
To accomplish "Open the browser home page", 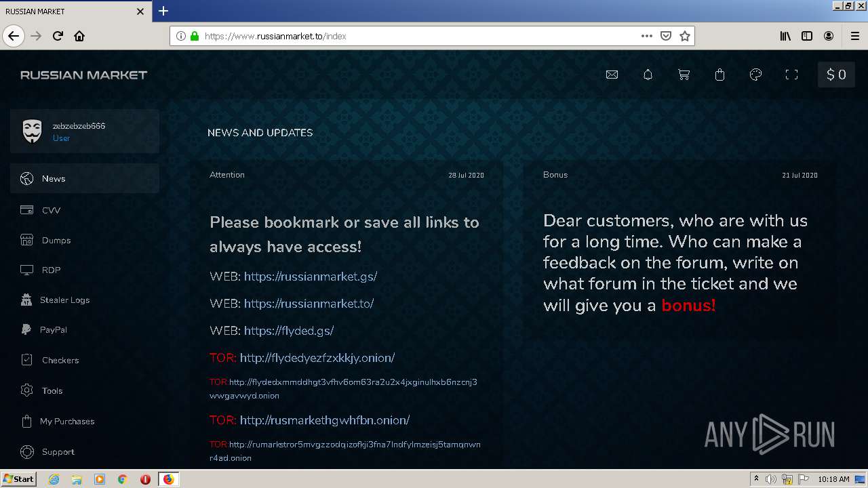I will click(79, 36).
